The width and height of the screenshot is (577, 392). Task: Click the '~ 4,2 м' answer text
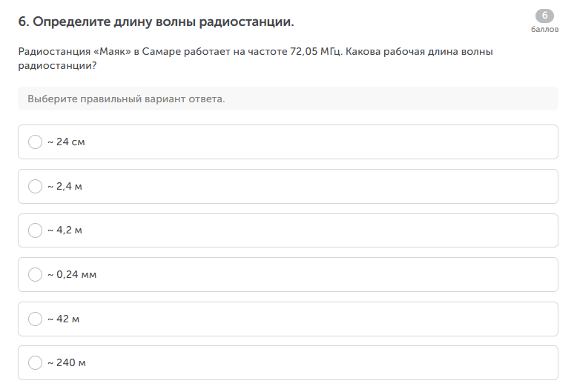pyautogui.click(x=65, y=230)
